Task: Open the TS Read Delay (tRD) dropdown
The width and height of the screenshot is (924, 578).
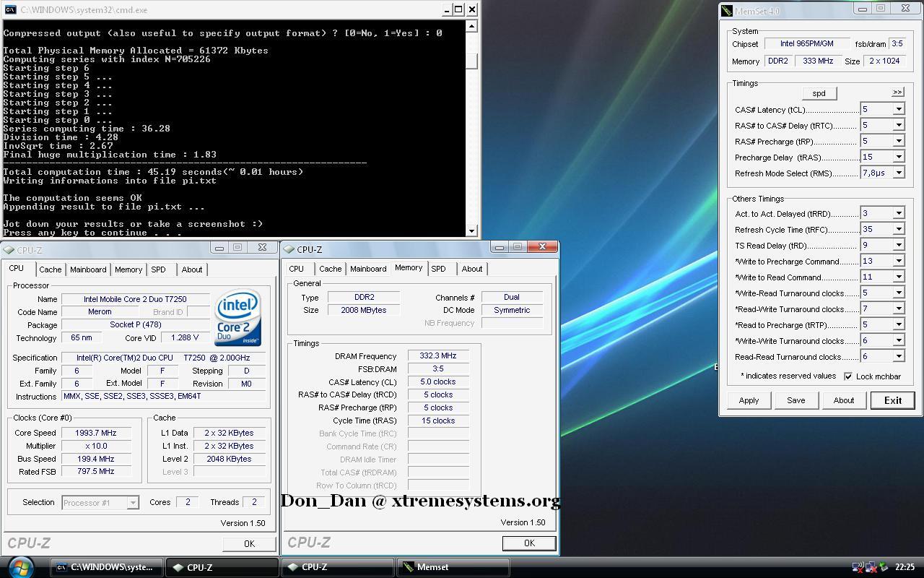Action: tap(899, 245)
